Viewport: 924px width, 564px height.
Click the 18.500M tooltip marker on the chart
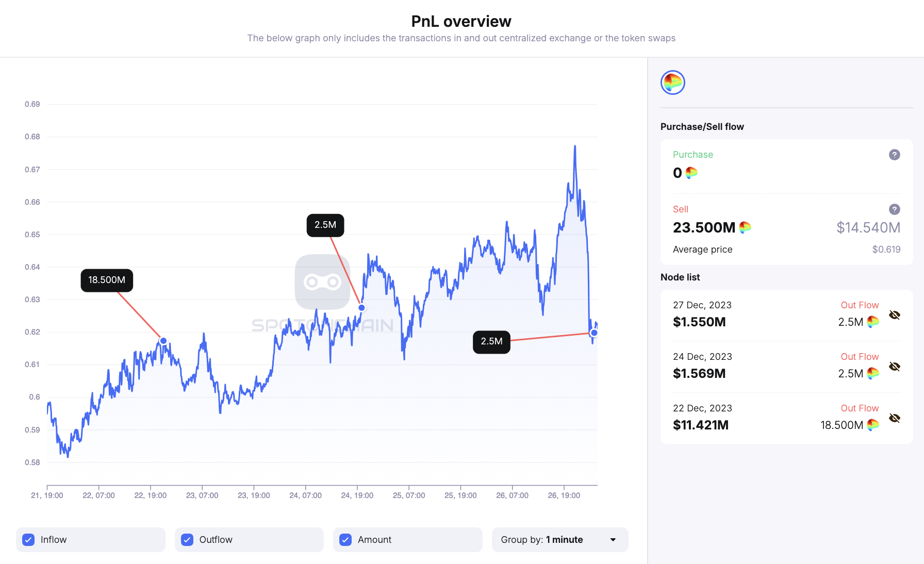point(107,280)
